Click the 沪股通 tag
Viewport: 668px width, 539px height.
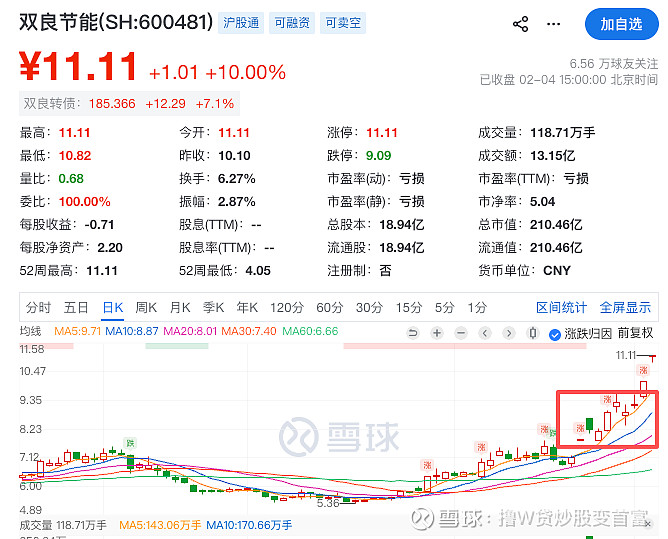tap(241, 23)
